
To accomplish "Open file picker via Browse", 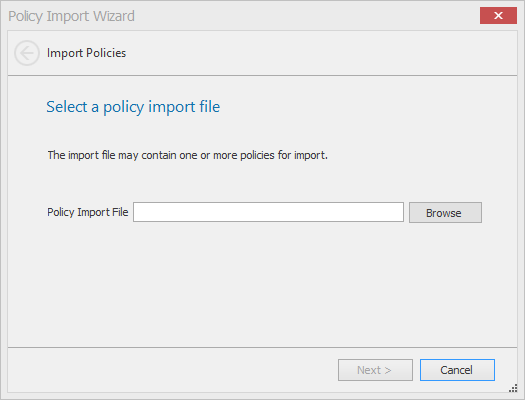I will click(x=445, y=213).
